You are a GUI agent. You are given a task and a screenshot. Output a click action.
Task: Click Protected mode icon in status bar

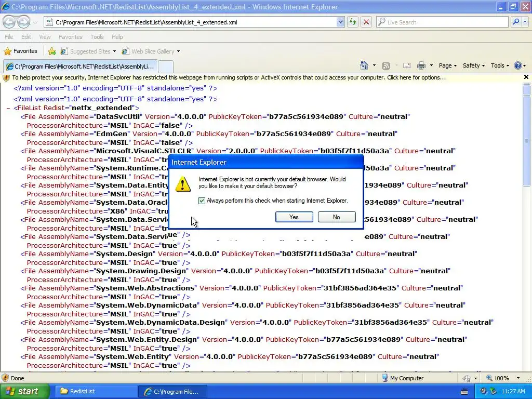coord(467,378)
